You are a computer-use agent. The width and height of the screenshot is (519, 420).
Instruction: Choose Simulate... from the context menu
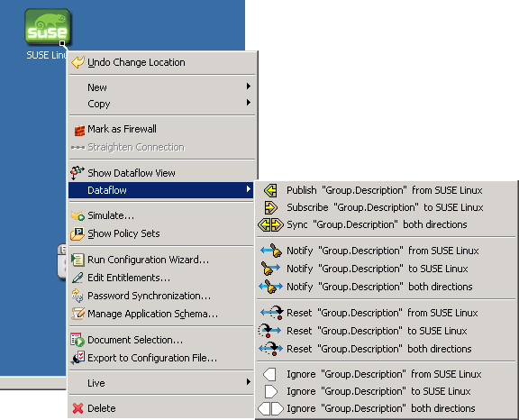click(161, 215)
